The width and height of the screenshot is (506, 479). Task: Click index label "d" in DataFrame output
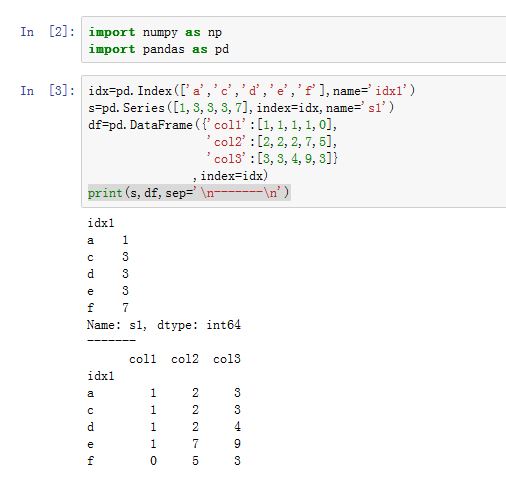pyautogui.click(x=91, y=427)
